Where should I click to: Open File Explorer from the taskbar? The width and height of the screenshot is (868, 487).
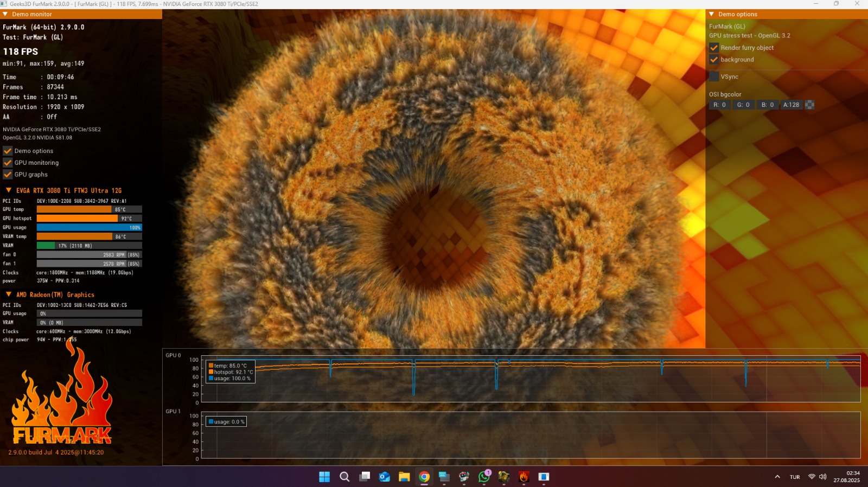click(404, 477)
